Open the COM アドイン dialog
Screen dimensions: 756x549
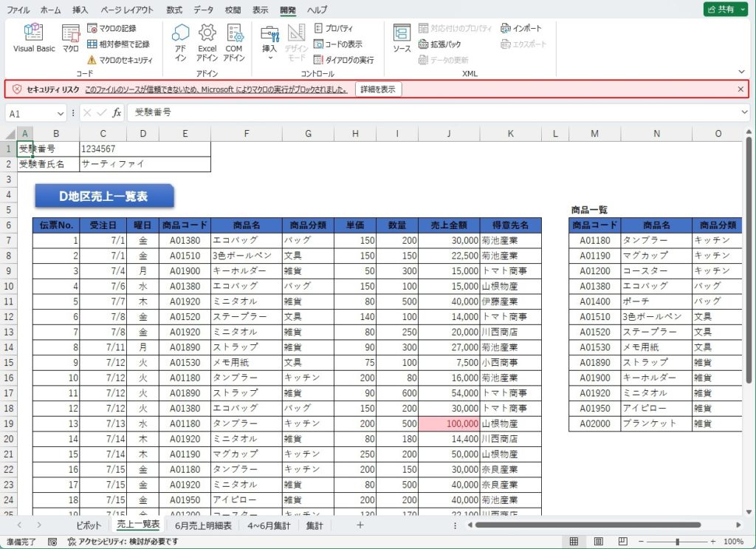(234, 41)
